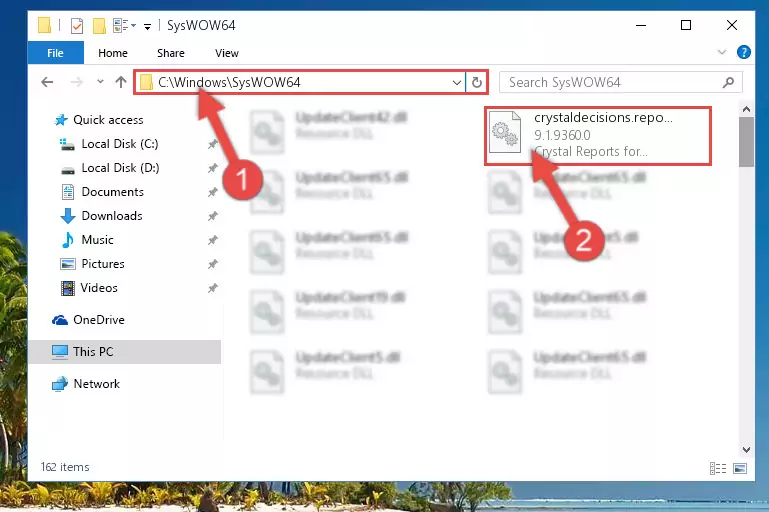
Task: Switch to the View ribbon tab
Action: click(x=227, y=53)
